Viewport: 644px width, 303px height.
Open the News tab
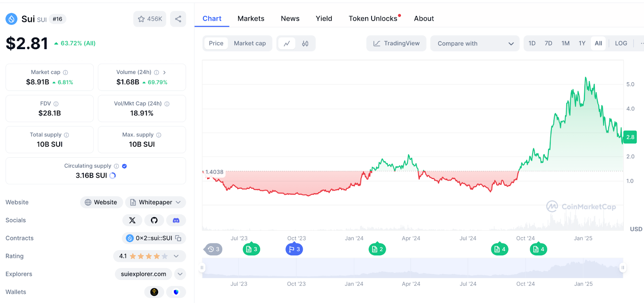point(290,19)
